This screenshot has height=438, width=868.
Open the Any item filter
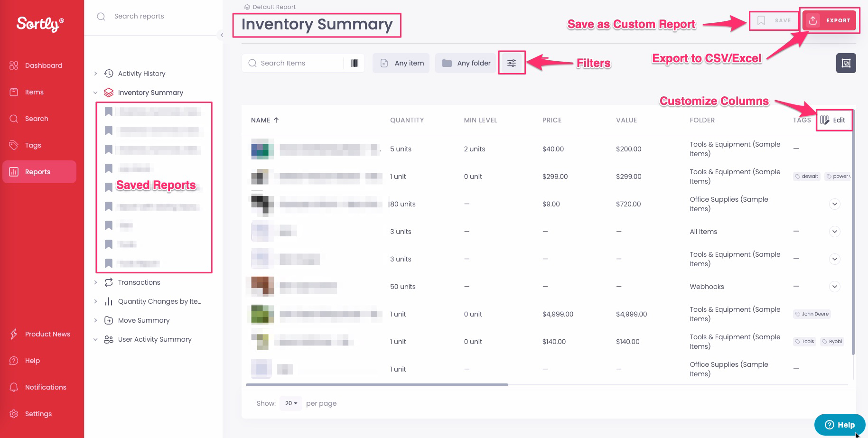[401, 63]
